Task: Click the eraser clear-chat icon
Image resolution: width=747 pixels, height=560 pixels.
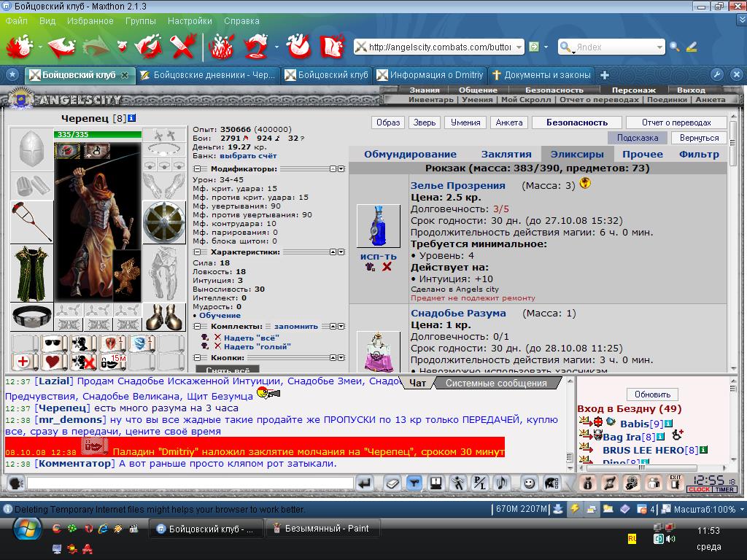Action: tap(392, 484)
